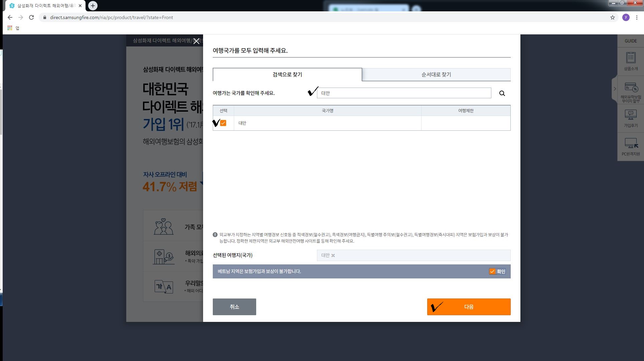
Task: Go forward in the browser
Action: 21,17
